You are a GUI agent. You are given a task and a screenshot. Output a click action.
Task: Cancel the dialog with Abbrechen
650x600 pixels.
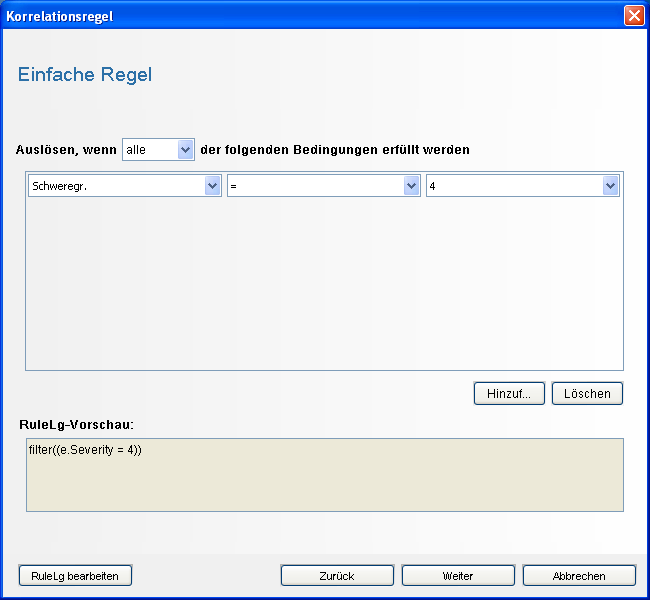pyautogui.click(x=579, y=576)
